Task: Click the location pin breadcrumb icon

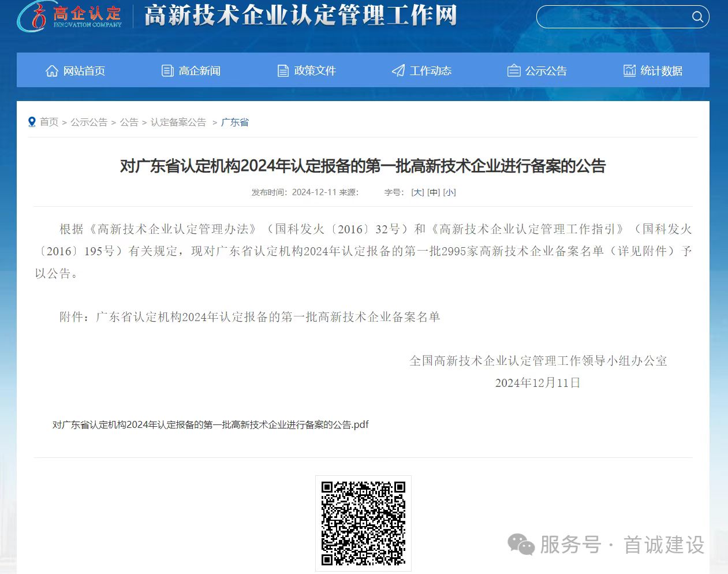Action: point(32,122)
